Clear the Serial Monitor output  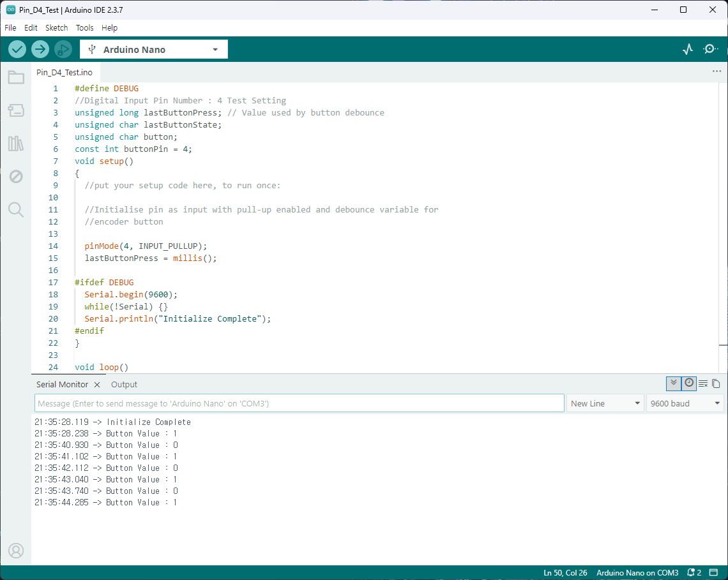[703, 383]
